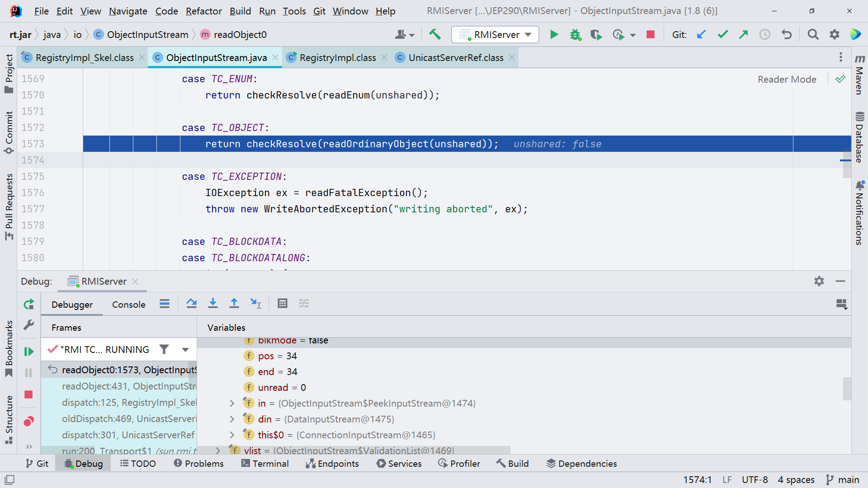Expand the 'din' DataInputStream variable

coord(232,419)
